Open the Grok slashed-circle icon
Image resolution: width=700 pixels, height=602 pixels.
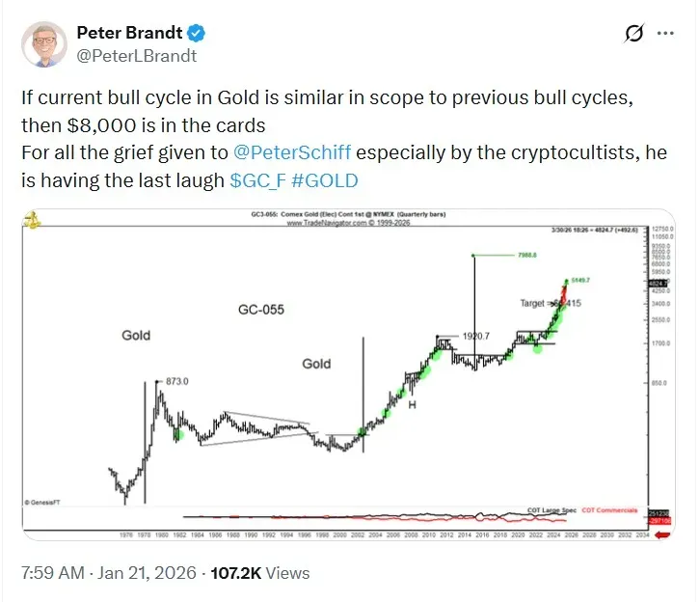(633, 34)
